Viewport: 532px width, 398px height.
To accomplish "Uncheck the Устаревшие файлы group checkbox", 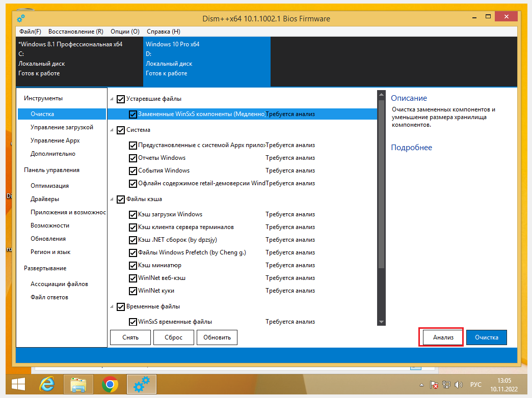I will point(121,99).
